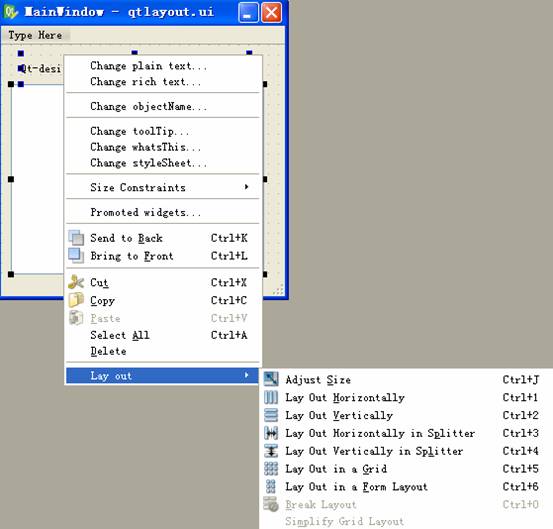Click the Copy icon in context menu

[x=76, y=300]
